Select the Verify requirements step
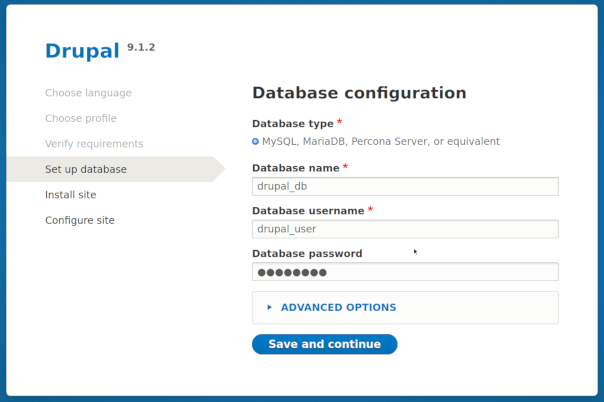This screenshot has width=604, height=402. click(x=94, y=144)
